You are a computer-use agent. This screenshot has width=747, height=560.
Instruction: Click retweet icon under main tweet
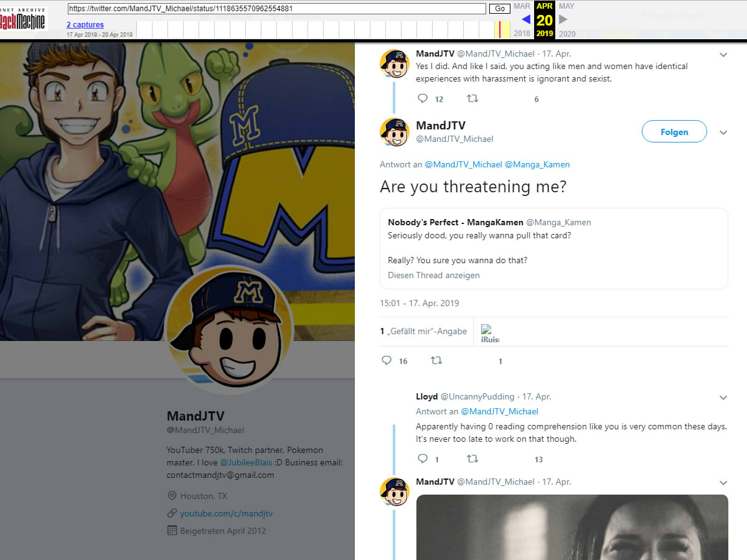point(436,360)
